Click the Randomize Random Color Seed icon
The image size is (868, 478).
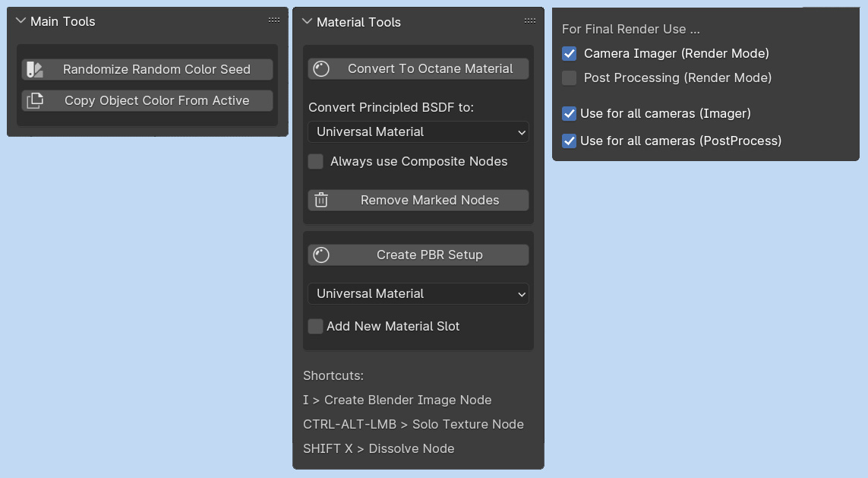coord(34,70)
